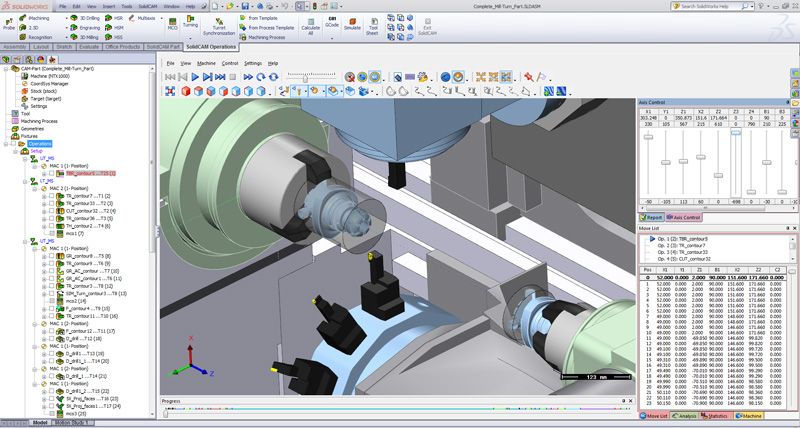Screen dimensions: 800x428
Task: Toggle the Operations folder checkbox
Action: [x=14, y=144]
